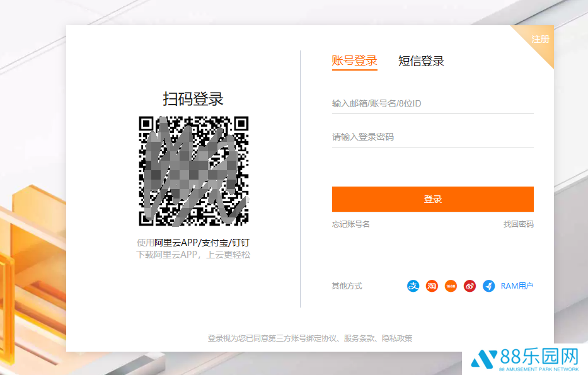588x375 pixels.
Task: Click the 其他方式 label
Action: (x=347, y=286)
